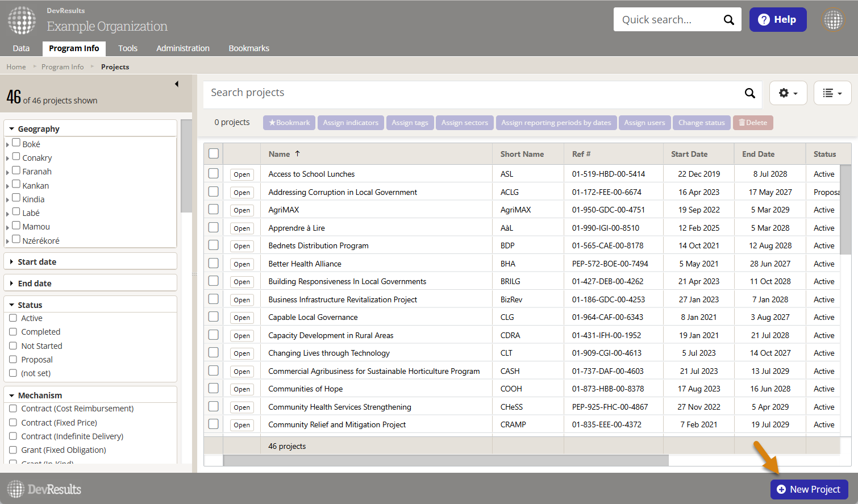Click the quick search magnifier icon
The image size is (858, 504).
(728, 20)
